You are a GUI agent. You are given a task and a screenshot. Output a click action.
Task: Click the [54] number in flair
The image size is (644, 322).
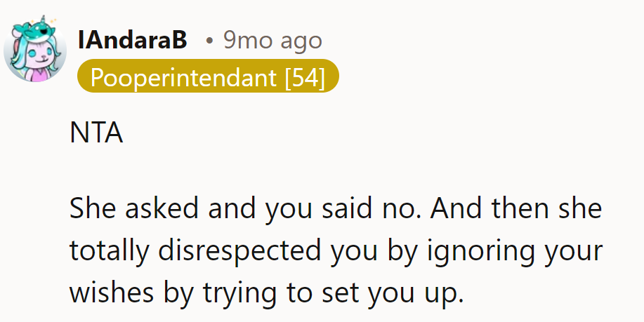305,77
